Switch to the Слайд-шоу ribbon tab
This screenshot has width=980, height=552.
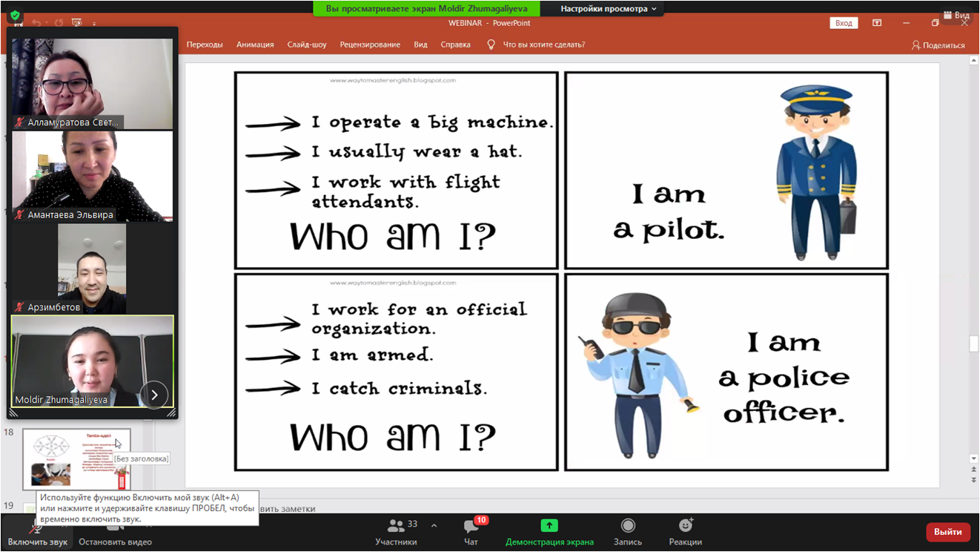pos(307,45)
